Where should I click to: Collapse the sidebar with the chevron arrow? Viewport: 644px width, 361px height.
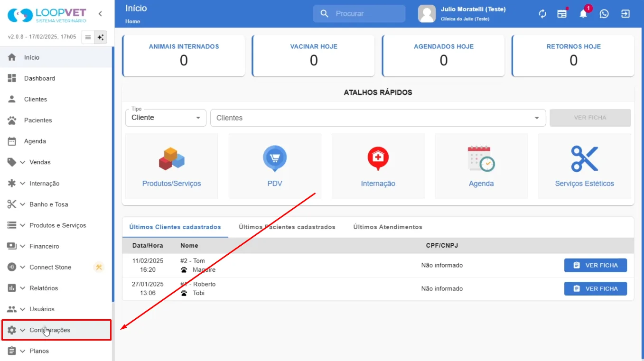tap(100, 14)
